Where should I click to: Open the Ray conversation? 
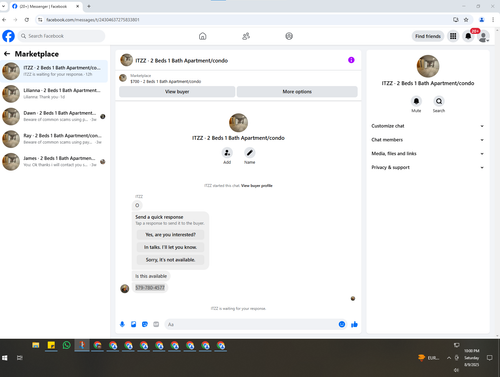[54, 139]
